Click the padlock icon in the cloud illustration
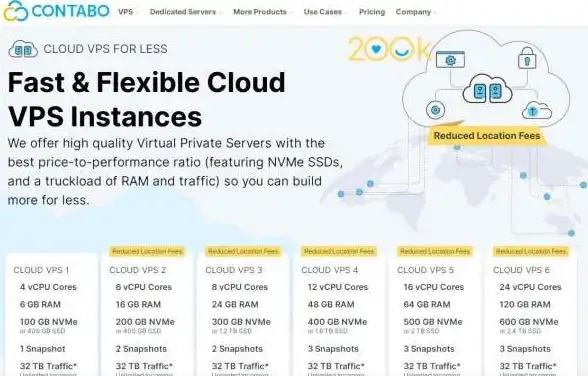 point(527,58)
